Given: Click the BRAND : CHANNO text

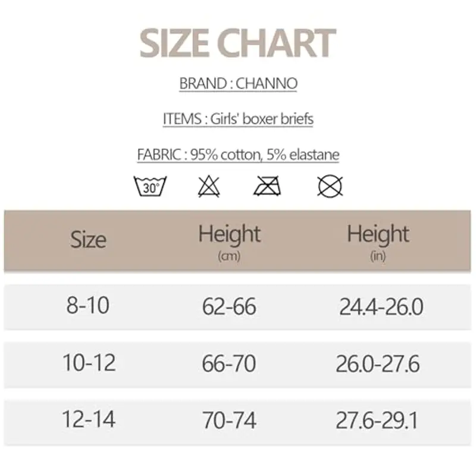Looking at the screenshot, I should (238, 83).
